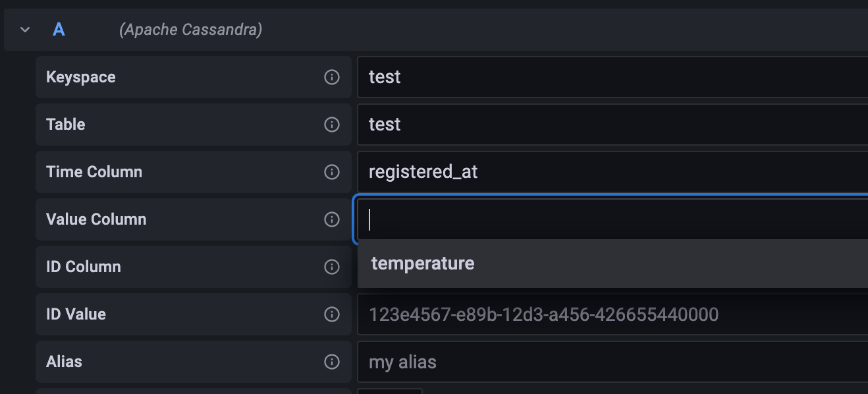
Task: Click the query letter A label
Action: pyautogui.click(x=59, y=30)
